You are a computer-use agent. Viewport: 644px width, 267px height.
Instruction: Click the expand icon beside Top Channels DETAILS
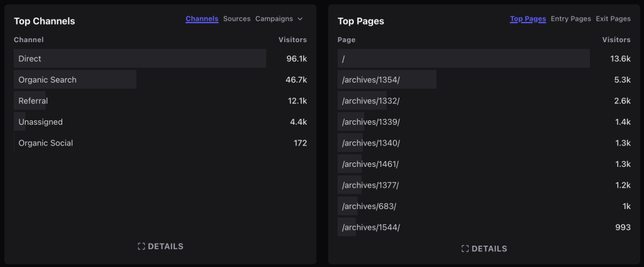coord(142,246)
